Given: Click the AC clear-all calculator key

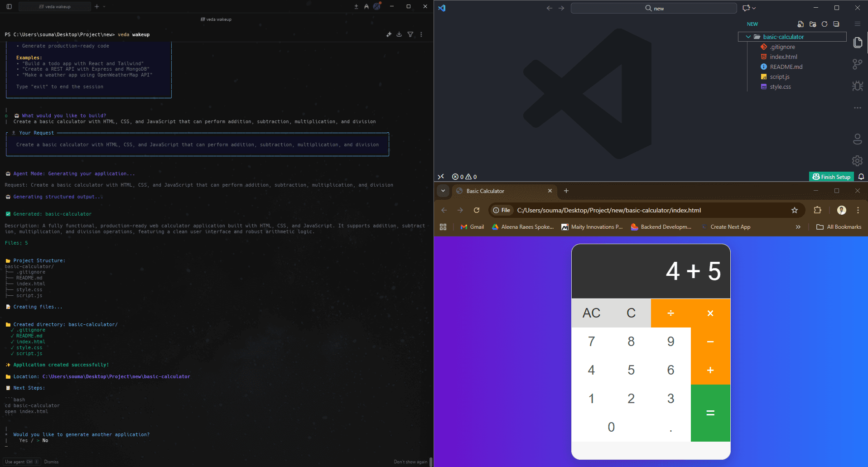Looking at the screenshot, I should tap(591, 313).
